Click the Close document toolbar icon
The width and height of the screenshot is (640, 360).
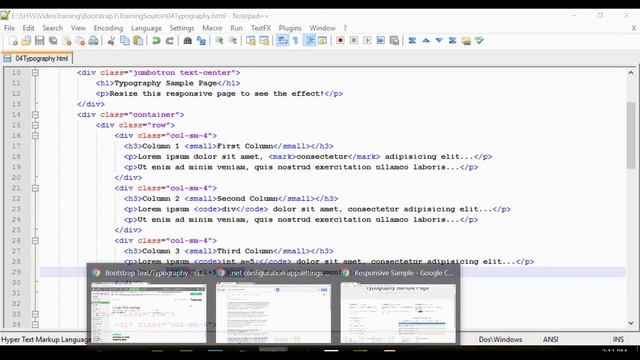(x=67, y=41)
